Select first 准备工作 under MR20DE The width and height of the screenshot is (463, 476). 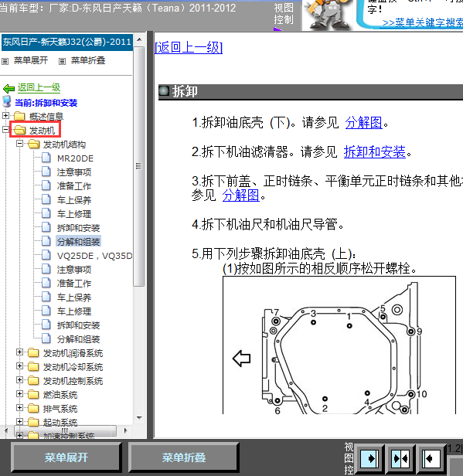click(74, 186)
